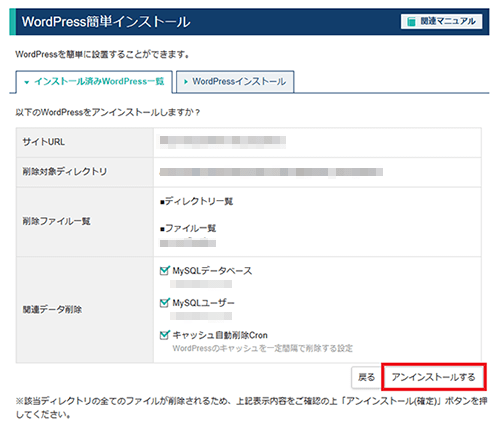Click the アンインストールする button
This screenshot has height=427, width=500.
click(x=433, y=377)
